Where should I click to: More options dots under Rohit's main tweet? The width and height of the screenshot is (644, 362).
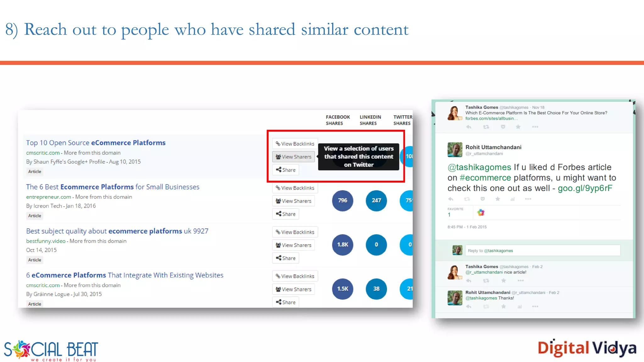click(528, 199)
